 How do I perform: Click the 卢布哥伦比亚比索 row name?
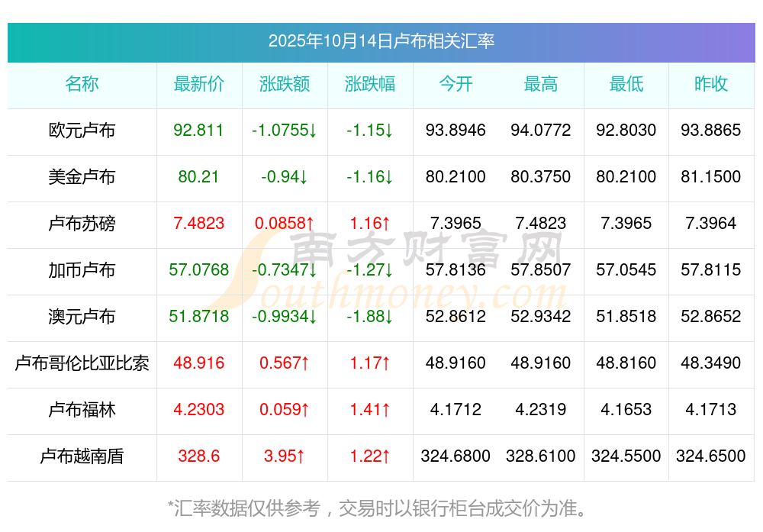[82, 363]
